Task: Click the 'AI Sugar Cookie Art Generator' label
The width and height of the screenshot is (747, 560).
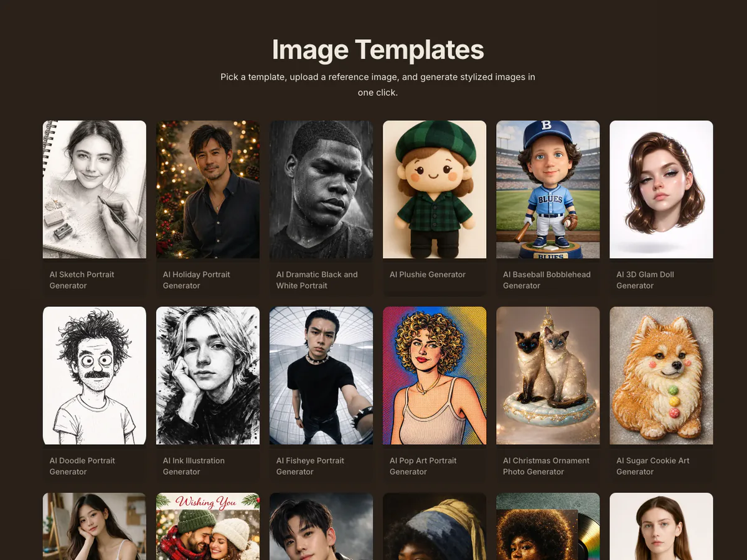Action: [653, 466]
